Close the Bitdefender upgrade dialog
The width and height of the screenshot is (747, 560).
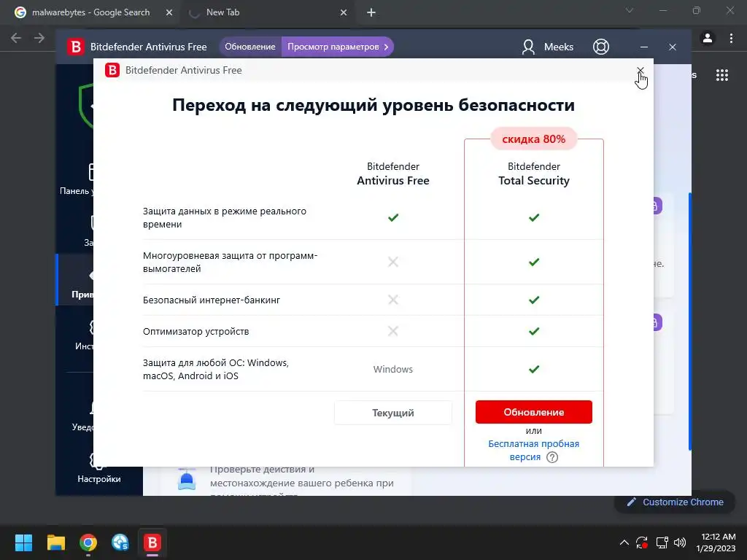point(640,71)
